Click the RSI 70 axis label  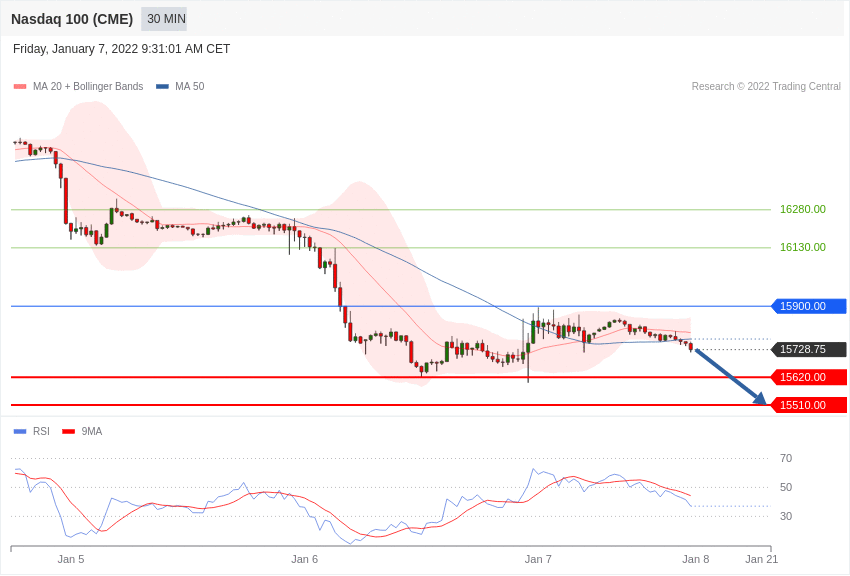pos(786,458)
